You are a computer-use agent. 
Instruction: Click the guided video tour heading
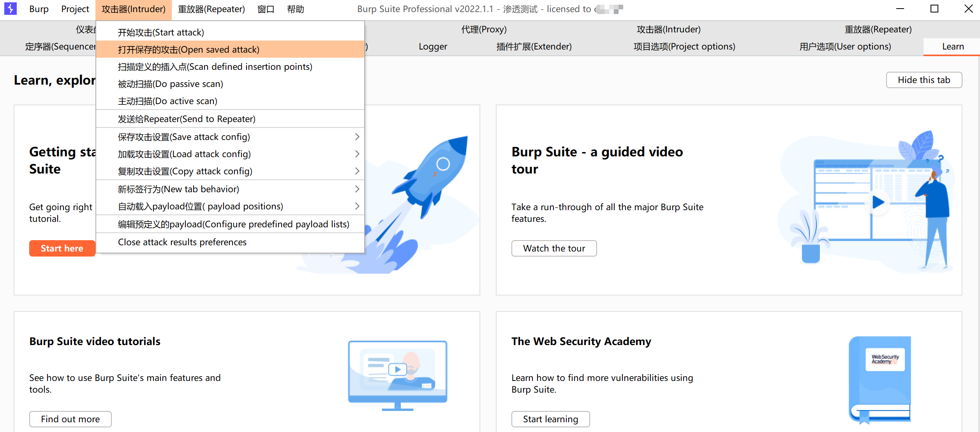[x=597, y=160]
